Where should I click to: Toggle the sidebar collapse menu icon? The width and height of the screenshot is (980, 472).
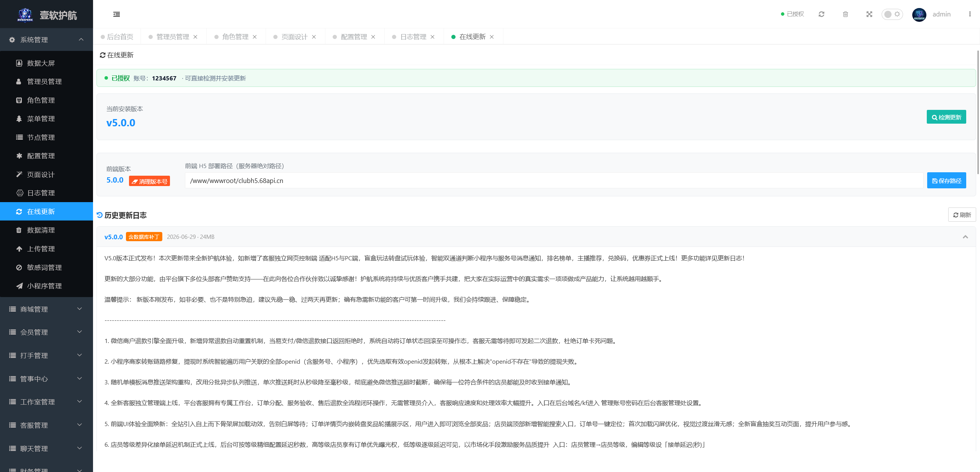[x=117, y=14]
